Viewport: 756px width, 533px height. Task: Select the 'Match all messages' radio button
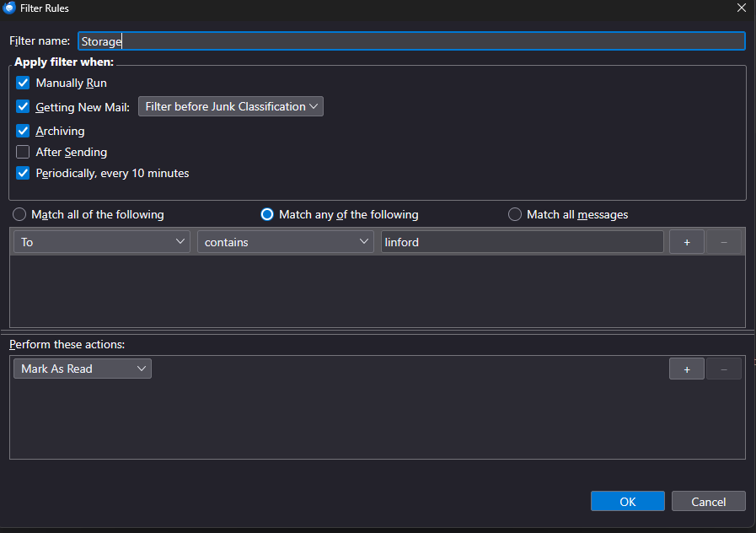point(515,214)
